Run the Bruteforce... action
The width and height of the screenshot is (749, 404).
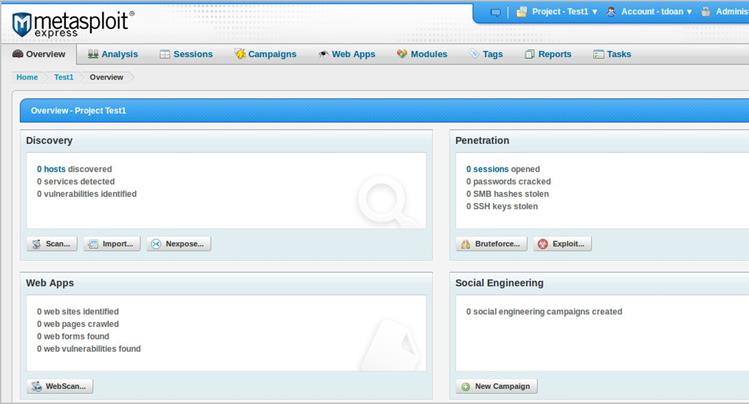(492, 244)
